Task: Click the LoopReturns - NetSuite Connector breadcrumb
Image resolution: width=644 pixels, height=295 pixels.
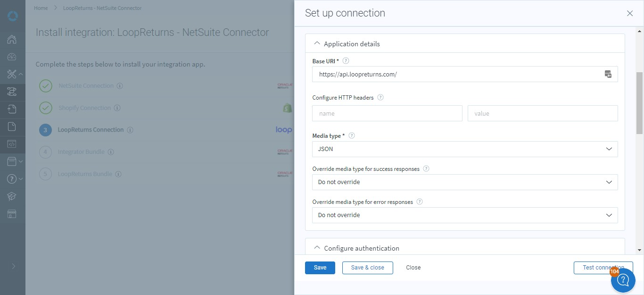Action: (x=102, y=8)
